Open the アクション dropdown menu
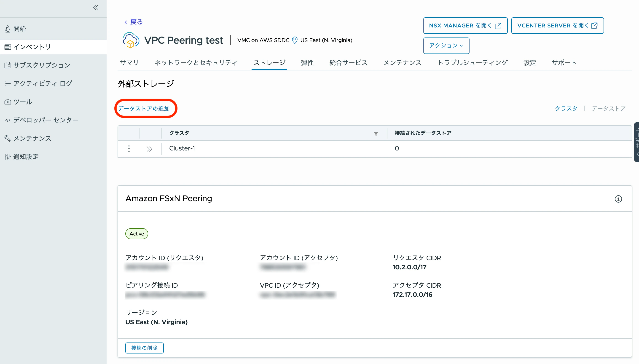The image size is (639, 364). [x=446, y=46]
